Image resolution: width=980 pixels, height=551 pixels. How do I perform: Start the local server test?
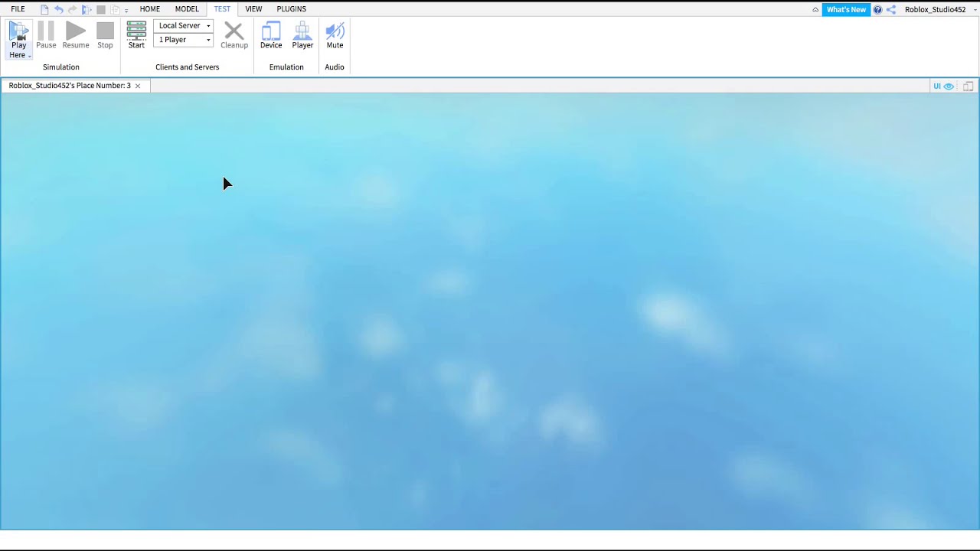pos(136,36)
